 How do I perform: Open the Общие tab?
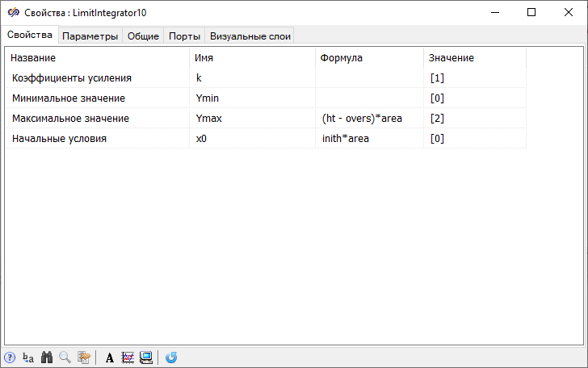[x=143, y=36]
